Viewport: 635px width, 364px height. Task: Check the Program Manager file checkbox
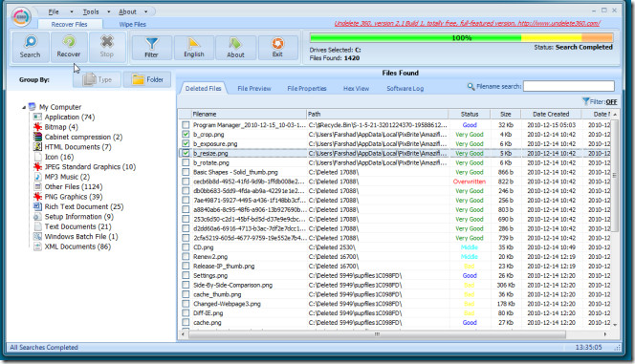point(186,125)
